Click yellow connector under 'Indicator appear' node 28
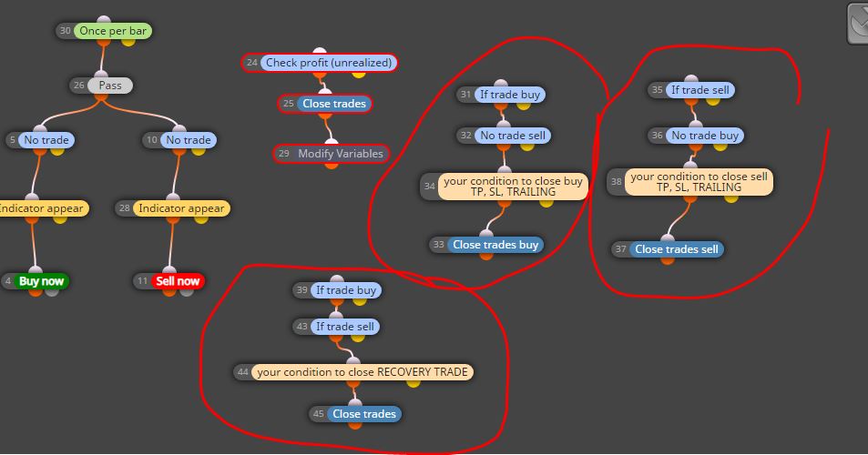The width and height of the screenshot is (868, 455). (x=201, y=218)
